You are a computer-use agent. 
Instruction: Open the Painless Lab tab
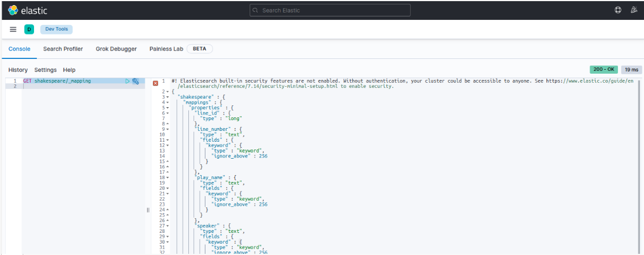(x=166, y=49)
